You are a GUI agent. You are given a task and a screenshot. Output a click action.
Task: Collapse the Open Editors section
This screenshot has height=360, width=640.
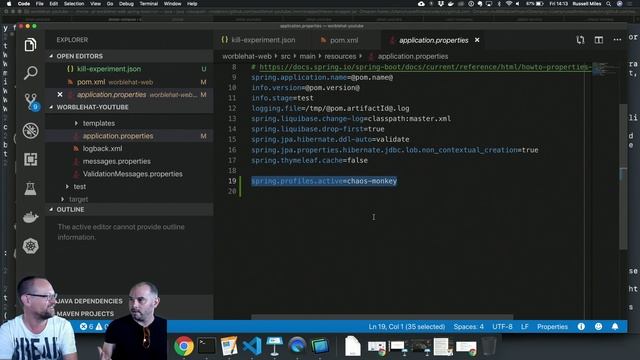(x=79, y=56)
